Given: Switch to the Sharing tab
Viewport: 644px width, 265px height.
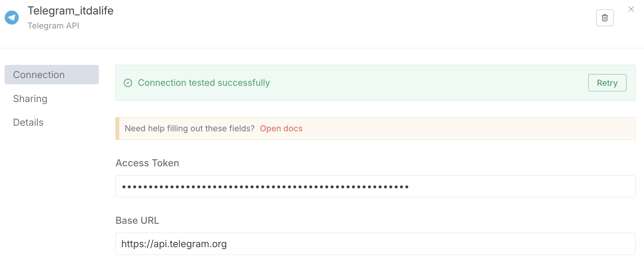Looking at the screenshot, I should [30, 99].
